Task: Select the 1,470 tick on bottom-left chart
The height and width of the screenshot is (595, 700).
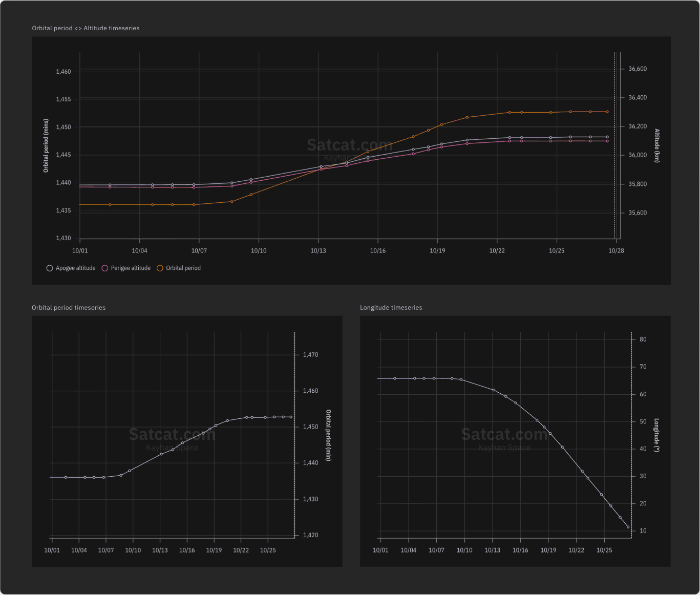Action: coord(310,355)
